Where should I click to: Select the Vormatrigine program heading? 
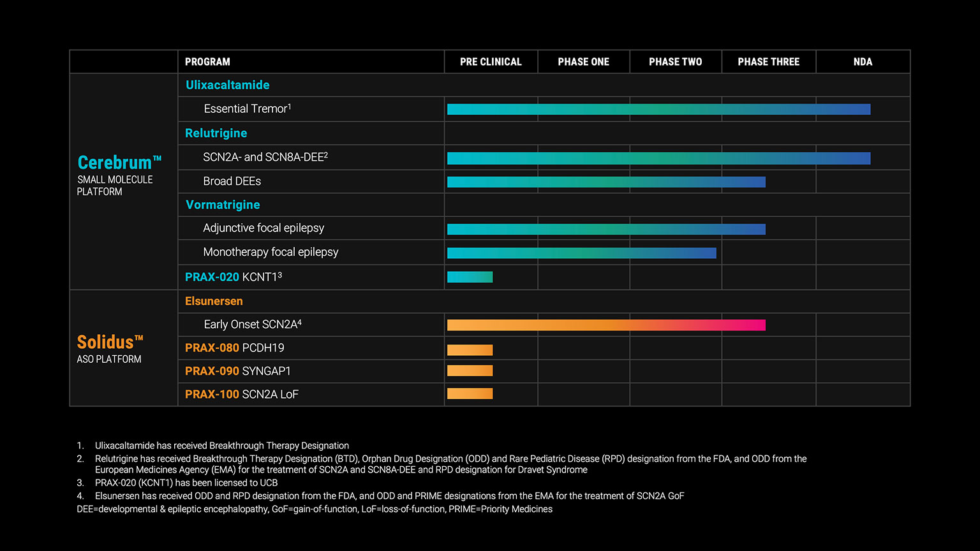[223, 205]
